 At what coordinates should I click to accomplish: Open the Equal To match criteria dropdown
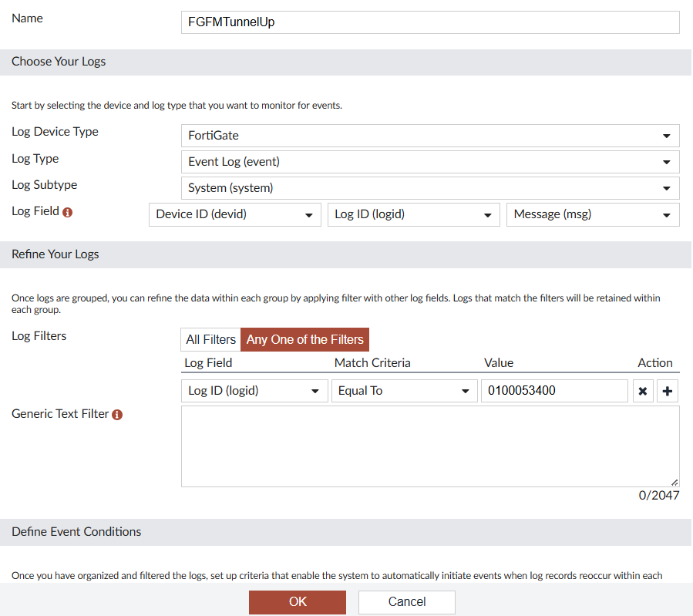click(405, 391)
